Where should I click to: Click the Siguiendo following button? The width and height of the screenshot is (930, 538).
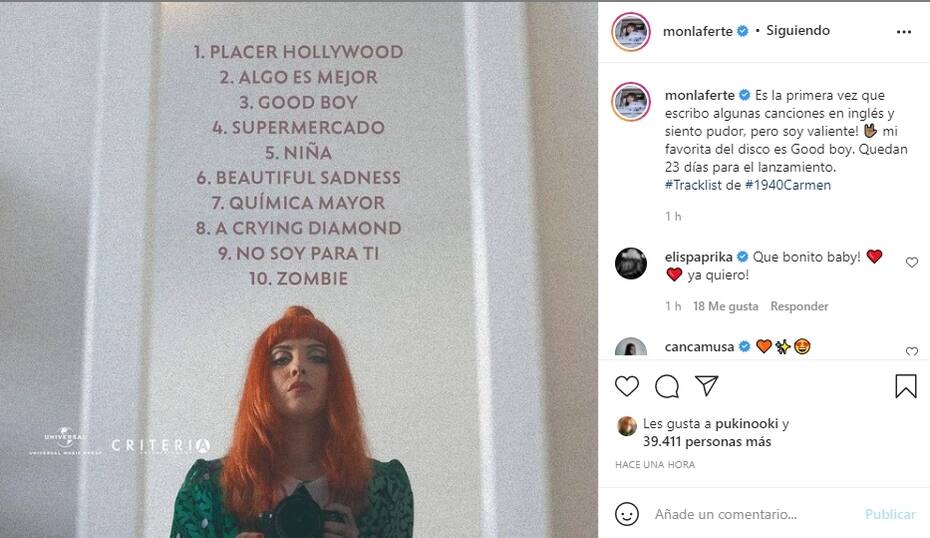pos(798,31)
